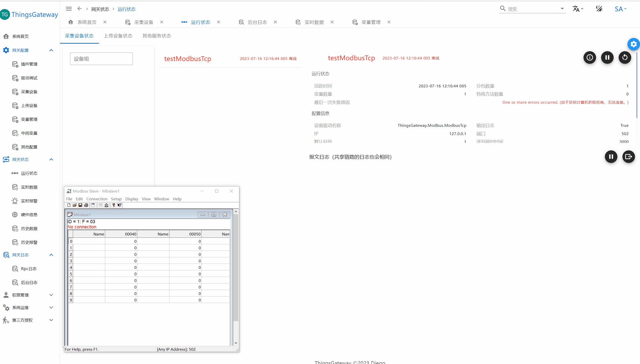Go back using the left arrow icon
This screenshot has width=640, height=364.
[79, 9]
